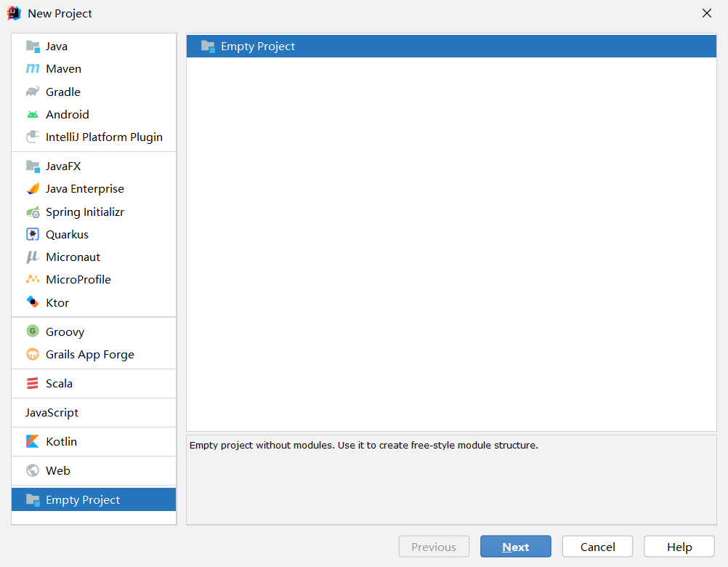
Task: Click the disabled Previous button
Action: [x=434, y=546]
